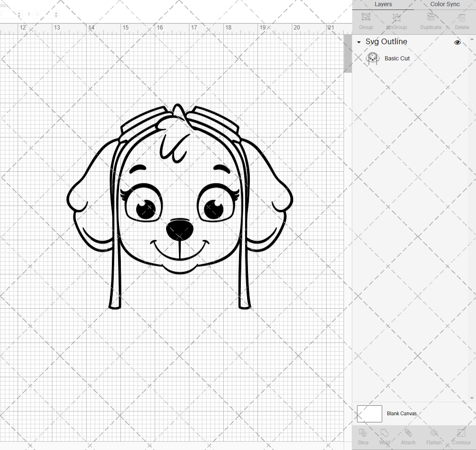Select the Basic Cut layer
The width and height of the screenshot is (476, 450).
pyautogui.click(x=397, y=58)
